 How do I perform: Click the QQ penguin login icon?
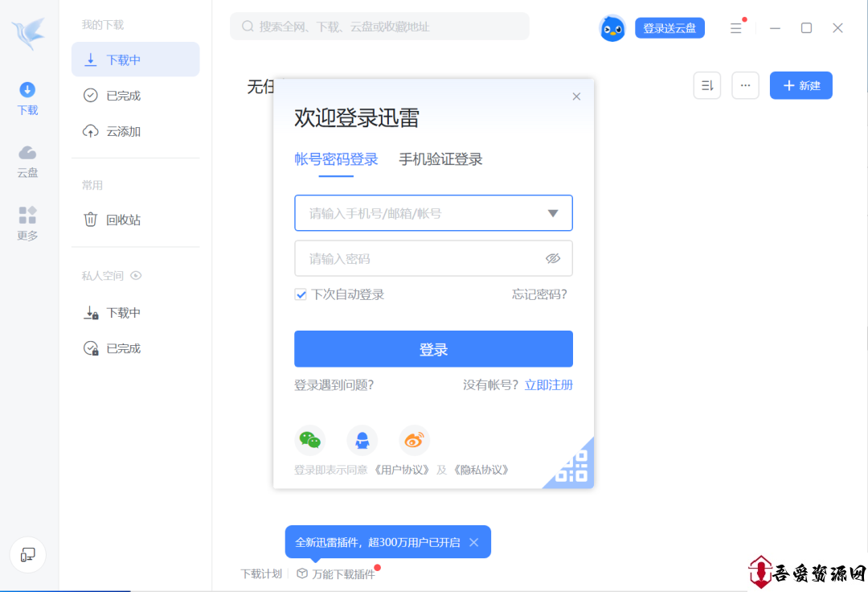pyautogui.click(x=362, y=440)
